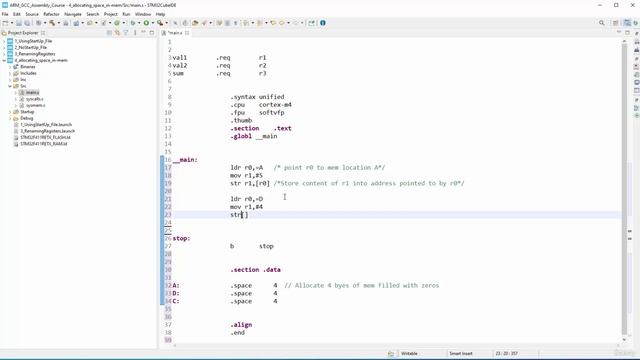Collapse the Src folder
Screen dimensions: 640x360
click(x=10, y=86)
